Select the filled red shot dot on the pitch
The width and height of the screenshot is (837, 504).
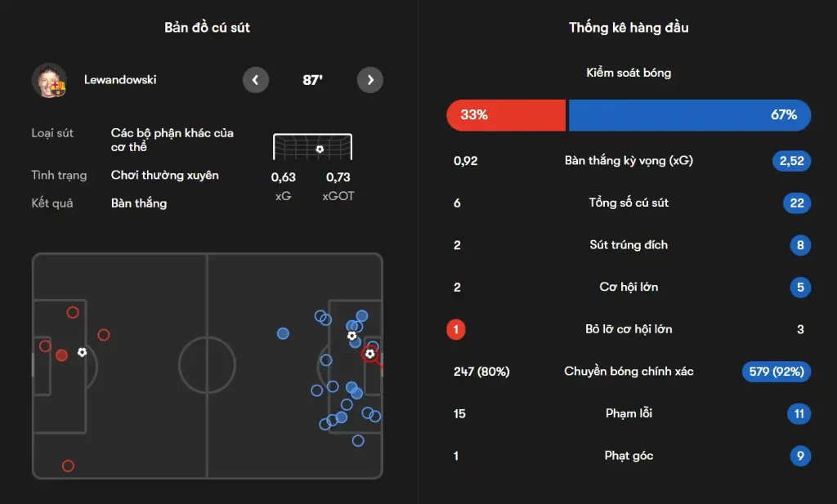61,355
